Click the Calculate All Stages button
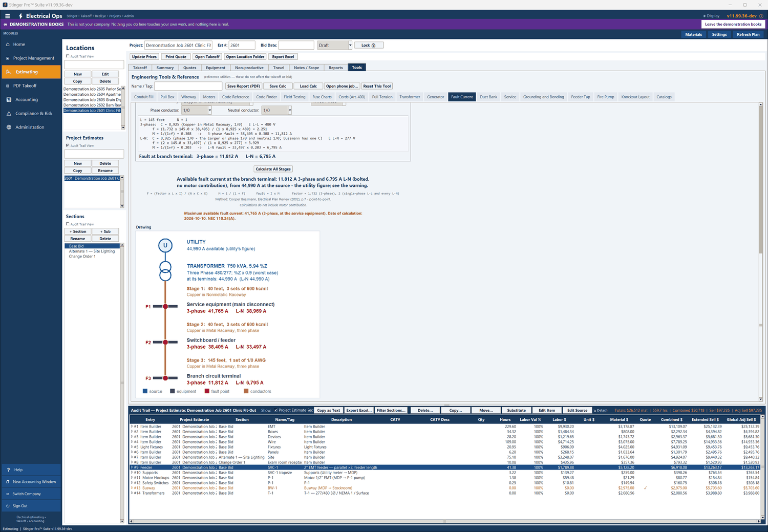This screenshot has height=532, width=768. click(x=273, y=169)
